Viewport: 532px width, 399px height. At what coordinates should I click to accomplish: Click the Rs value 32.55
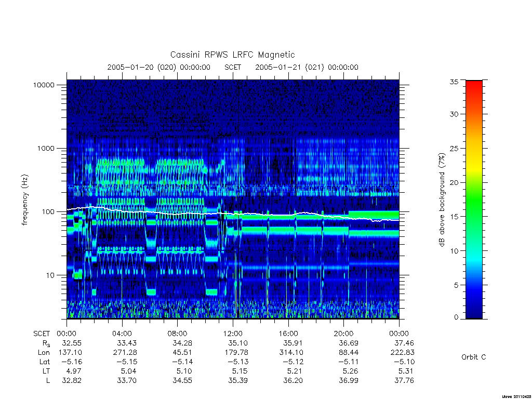pyautogui.click(x=72, y=343)
